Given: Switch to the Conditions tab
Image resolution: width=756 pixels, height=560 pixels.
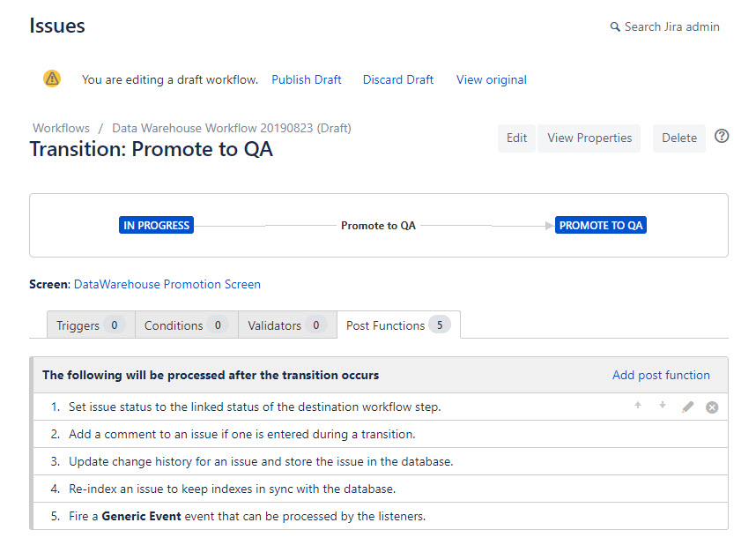Looking at the screenshot, I should tap(187, 325).
